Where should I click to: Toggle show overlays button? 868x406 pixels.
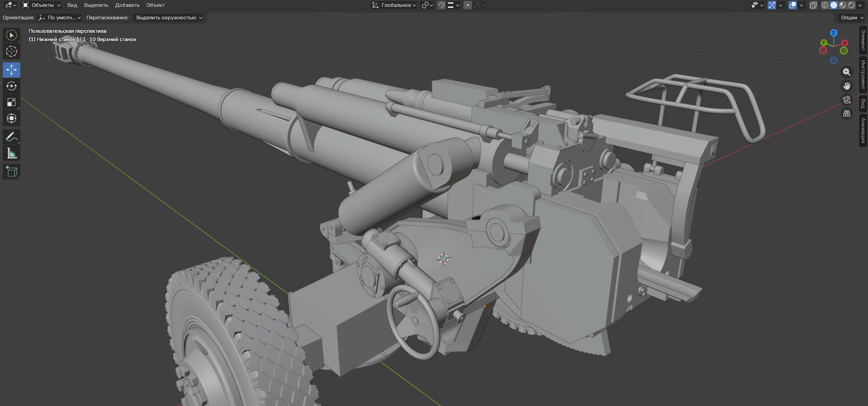tap(792, 5)
